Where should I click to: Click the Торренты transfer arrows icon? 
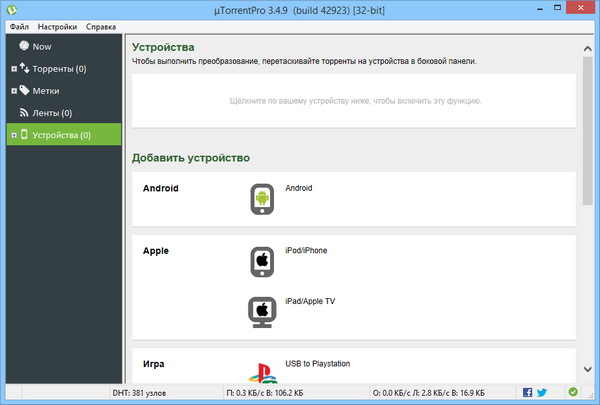24,68
